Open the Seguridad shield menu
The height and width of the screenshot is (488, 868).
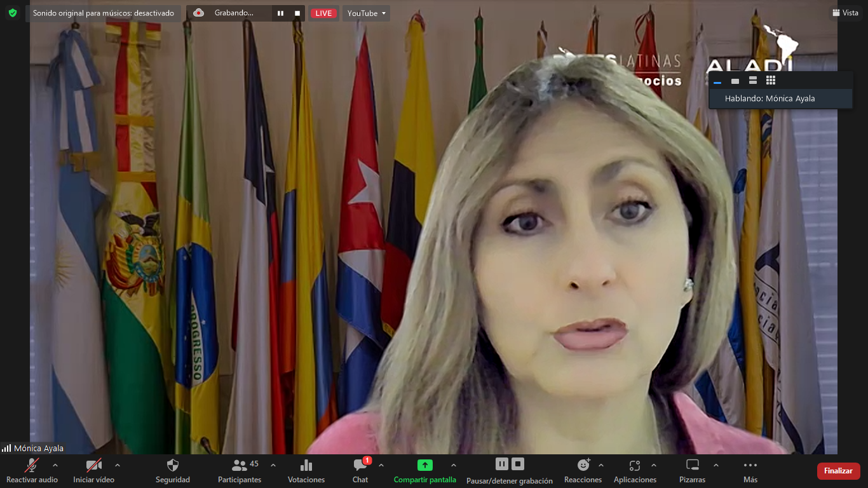pyautogui.click(x=173, y=471)
